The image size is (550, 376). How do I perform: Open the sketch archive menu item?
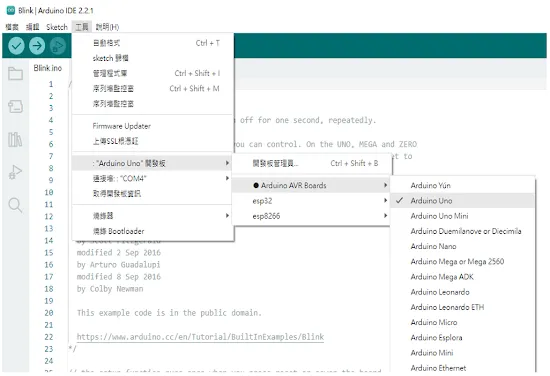point(153,58)
